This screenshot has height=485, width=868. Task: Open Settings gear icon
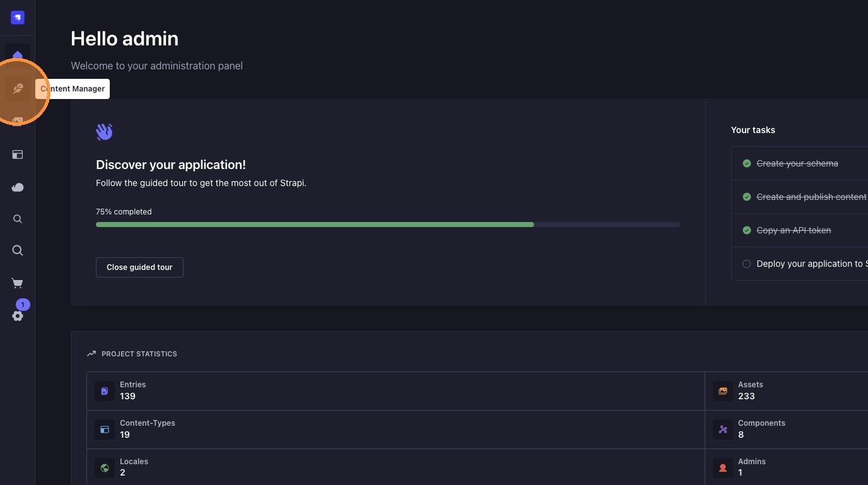click(18, 316)
